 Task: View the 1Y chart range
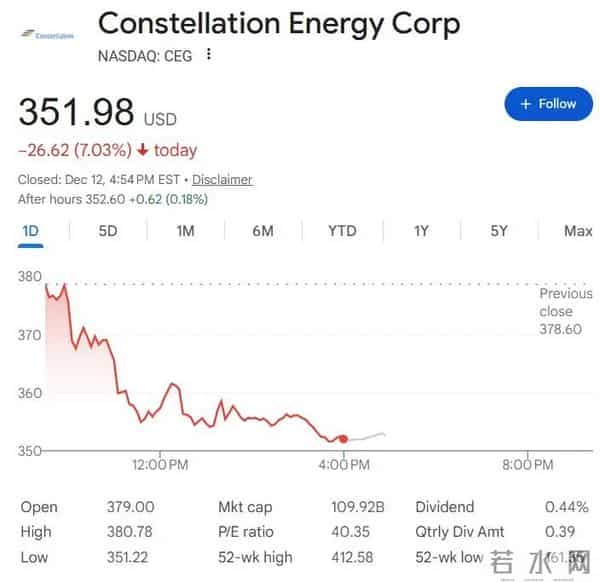tap(421, 231)
